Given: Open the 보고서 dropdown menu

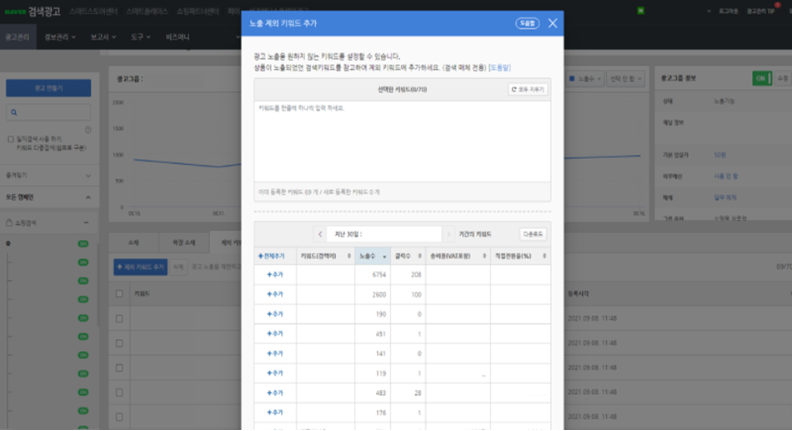Looking at the screenshot, I should (x=103, y=37).
